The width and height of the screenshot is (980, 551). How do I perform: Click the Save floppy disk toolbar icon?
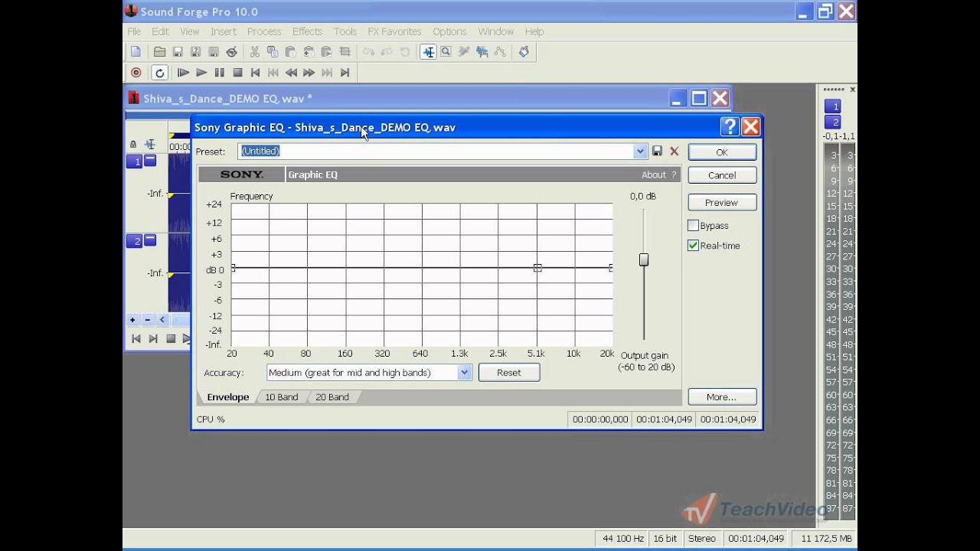point(178,51)
